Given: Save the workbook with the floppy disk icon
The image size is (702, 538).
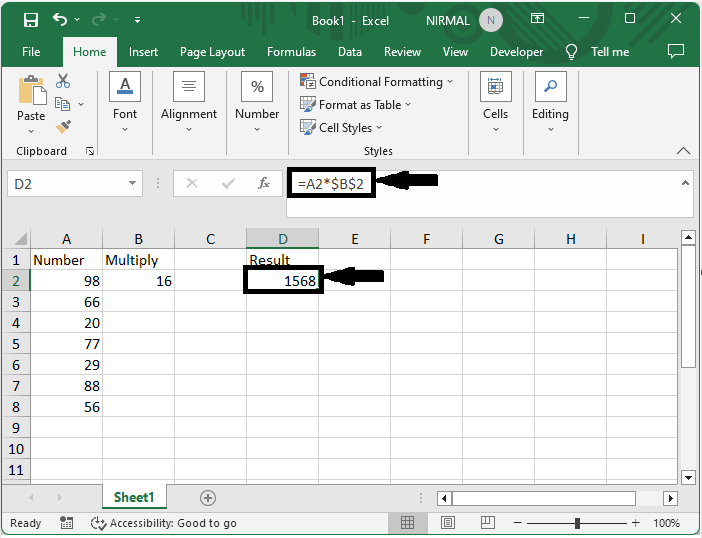Looking at the screenshot, I should point(30,20).
